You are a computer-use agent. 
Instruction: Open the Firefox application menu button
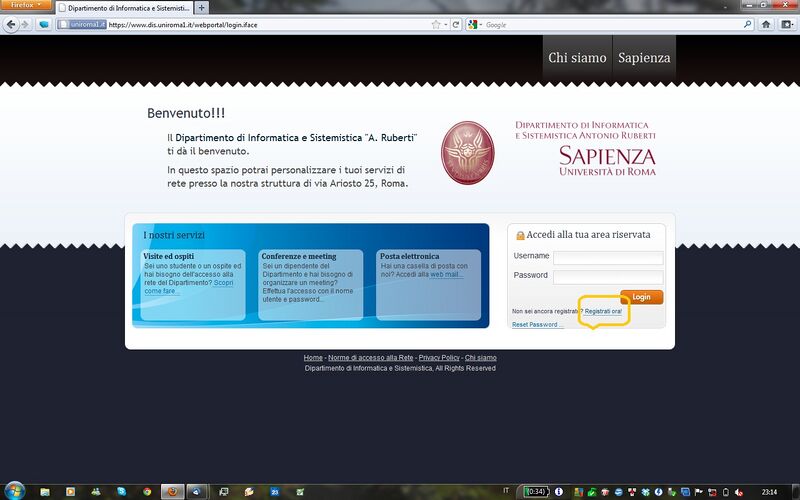pos(26,5)
